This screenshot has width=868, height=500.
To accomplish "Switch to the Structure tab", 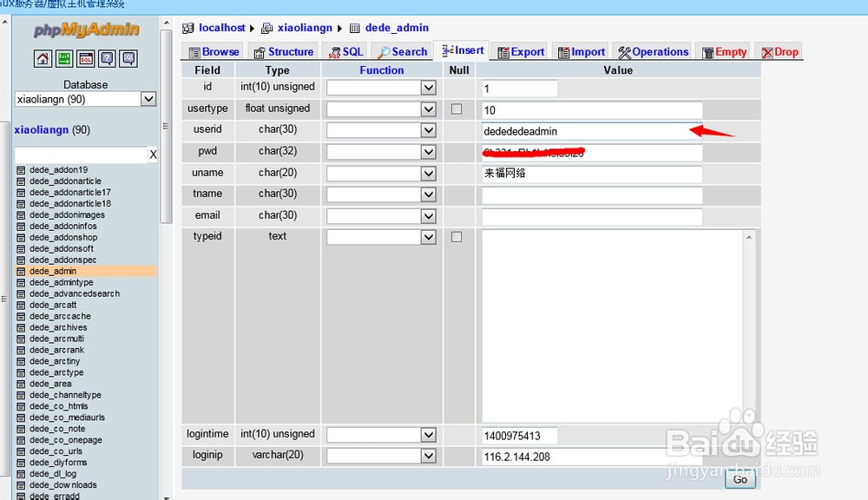I will click(x=284, y=52).
